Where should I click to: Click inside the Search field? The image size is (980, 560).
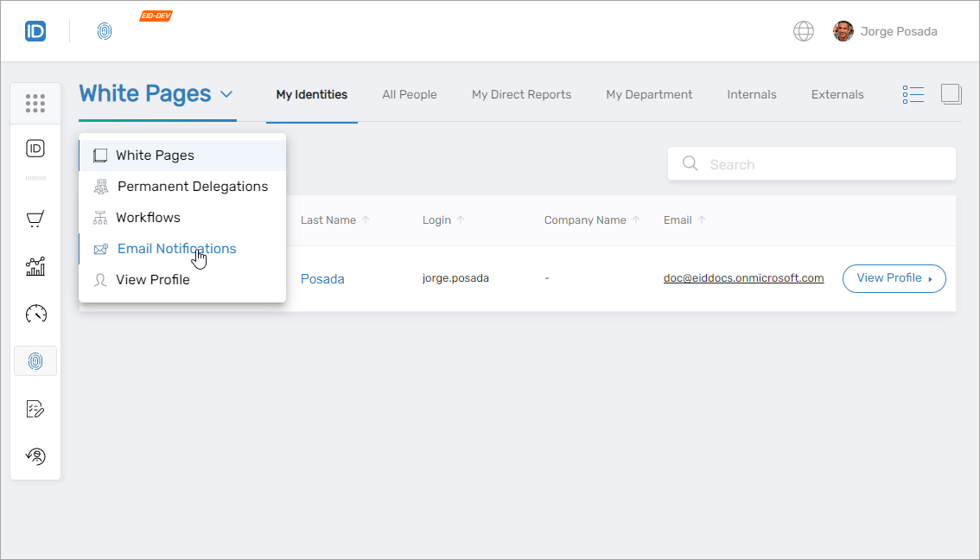click(x=811, y=163)
